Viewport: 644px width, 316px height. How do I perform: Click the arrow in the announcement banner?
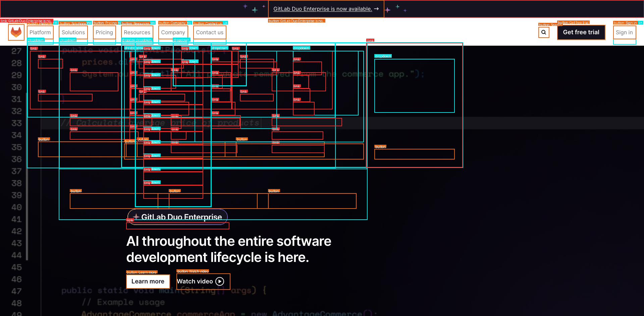[x=376, y=9]
